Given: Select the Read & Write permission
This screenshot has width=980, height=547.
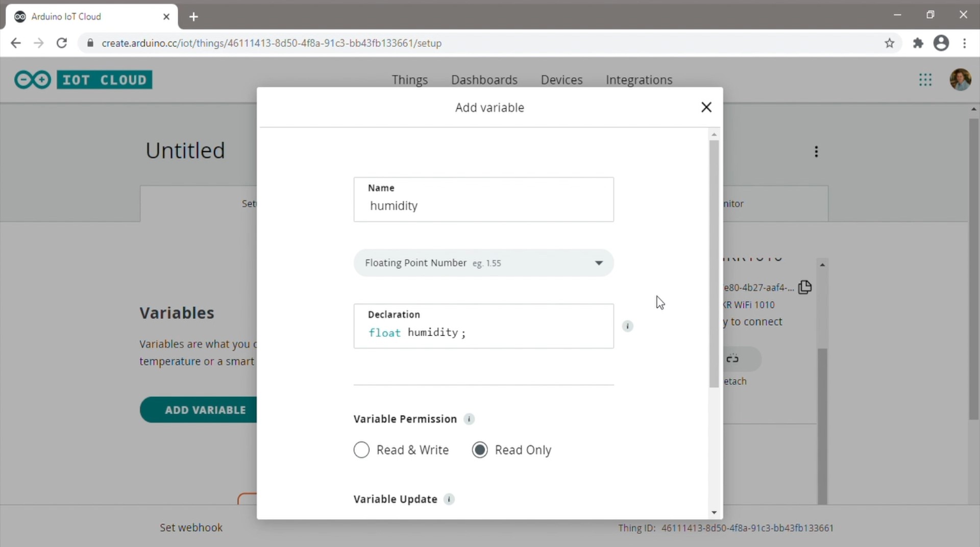Looking at the screenshot, I should click(x=361, y=450).
